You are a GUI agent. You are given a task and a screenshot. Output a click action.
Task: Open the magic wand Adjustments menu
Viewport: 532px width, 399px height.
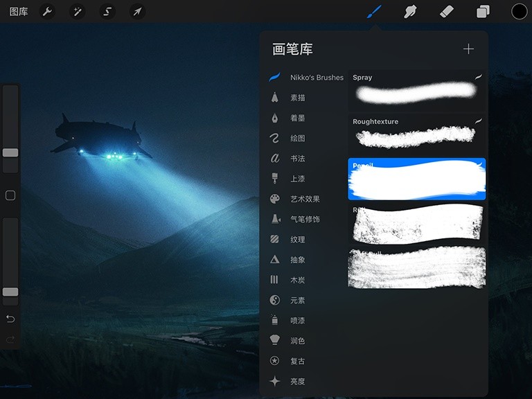78,12
